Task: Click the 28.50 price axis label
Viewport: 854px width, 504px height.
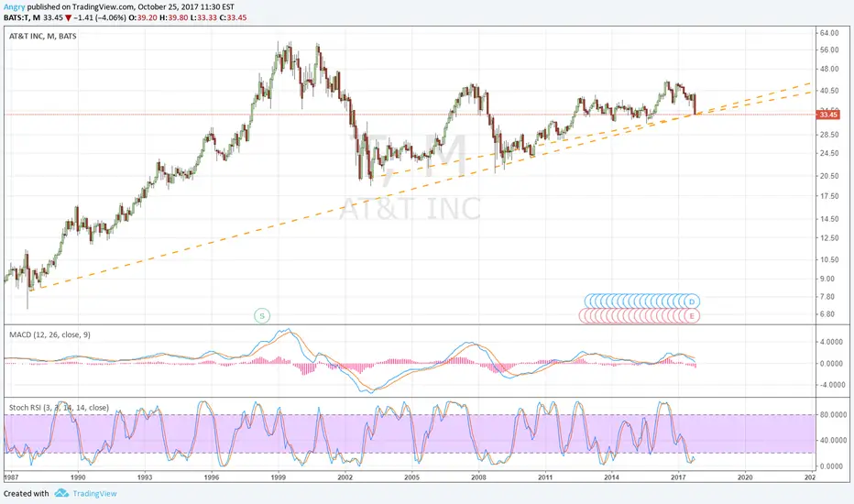Action: (x=829, y=135)
